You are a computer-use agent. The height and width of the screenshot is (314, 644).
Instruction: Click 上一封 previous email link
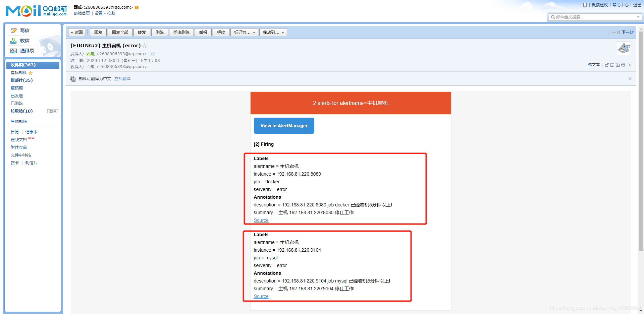tap(614, 33)
